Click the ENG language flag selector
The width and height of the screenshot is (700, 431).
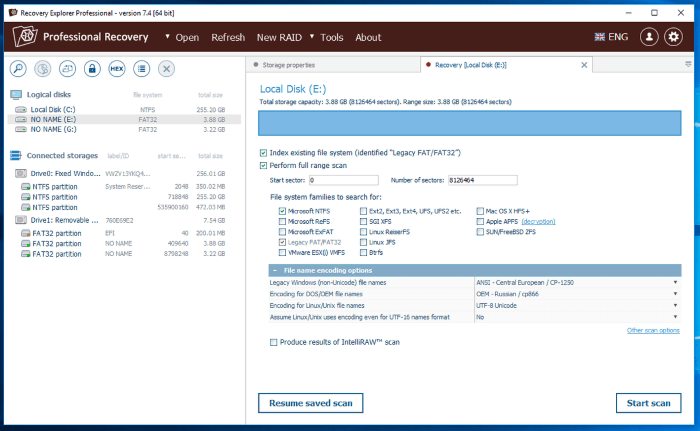coord(611,37)
